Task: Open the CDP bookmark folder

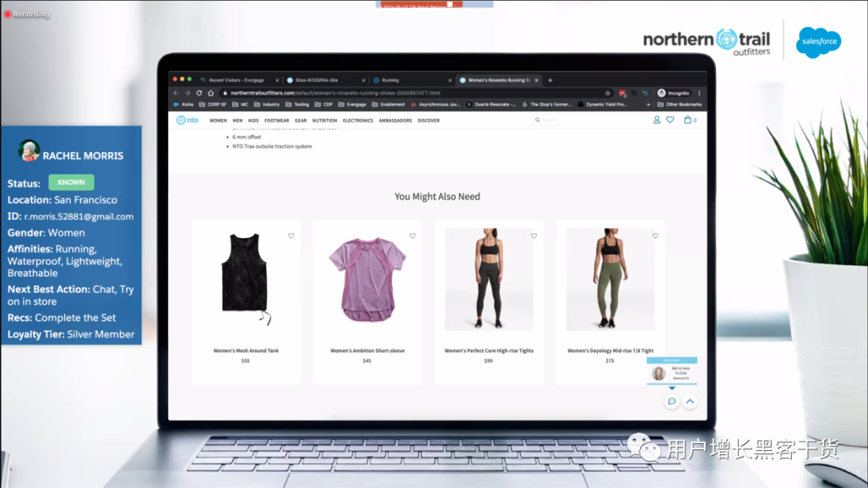Action: point(324,105)
